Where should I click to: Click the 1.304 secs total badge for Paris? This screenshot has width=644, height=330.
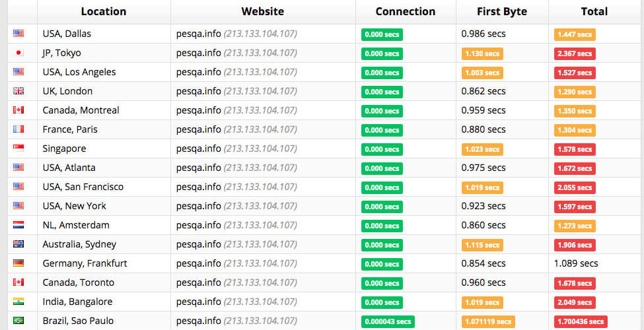tap(575, 130)
